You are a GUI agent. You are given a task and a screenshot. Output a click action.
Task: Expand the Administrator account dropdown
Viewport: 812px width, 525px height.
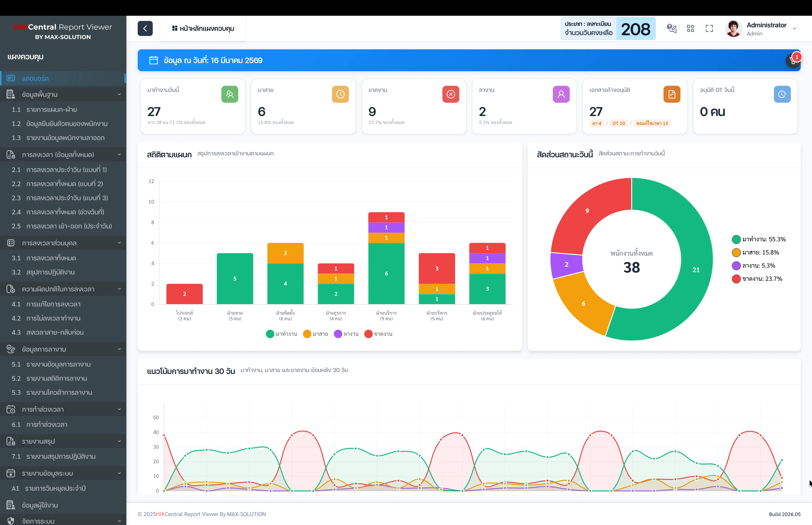click(795, 28)
